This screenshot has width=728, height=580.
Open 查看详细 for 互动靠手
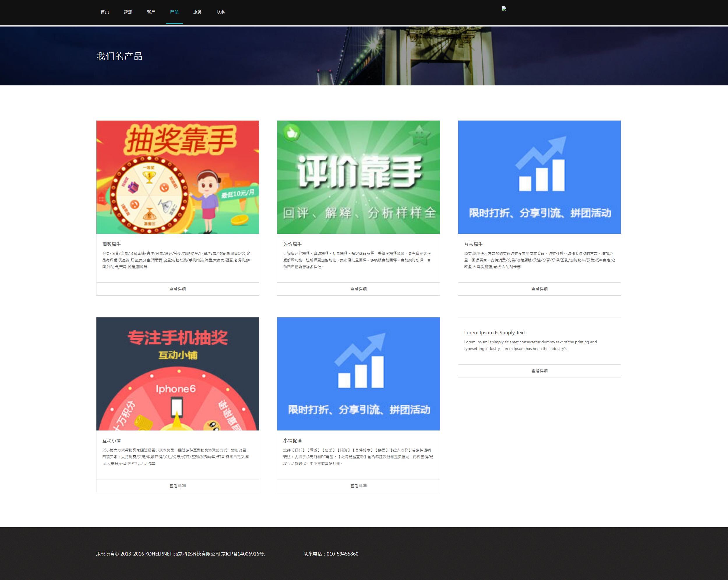point(539,289)
